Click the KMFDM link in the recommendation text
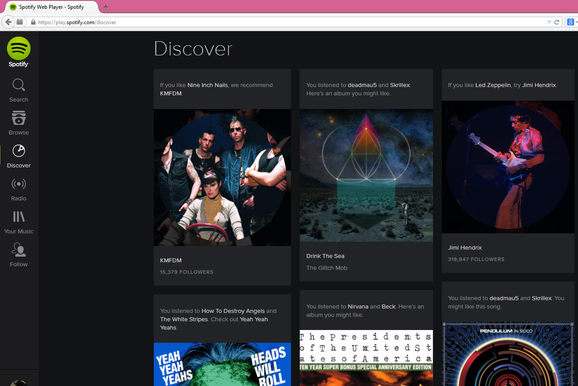 [171, 93]
